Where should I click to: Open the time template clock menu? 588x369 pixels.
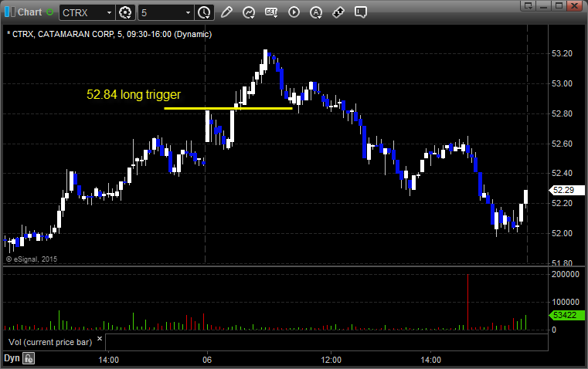click(x=205, y=12)
